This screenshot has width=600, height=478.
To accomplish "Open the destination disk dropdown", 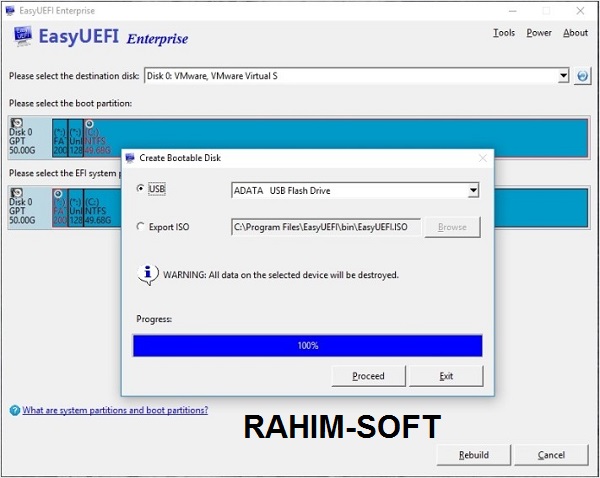I will coord(563,76).
